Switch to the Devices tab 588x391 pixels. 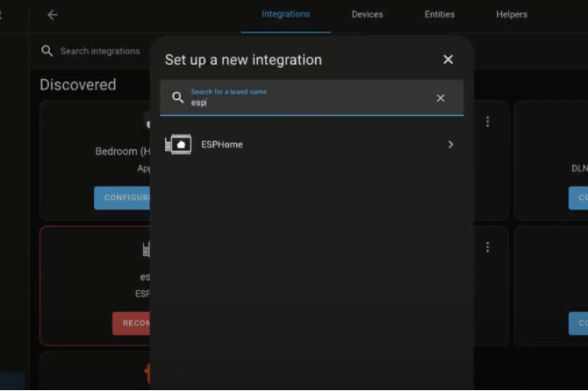coord(367,14)
